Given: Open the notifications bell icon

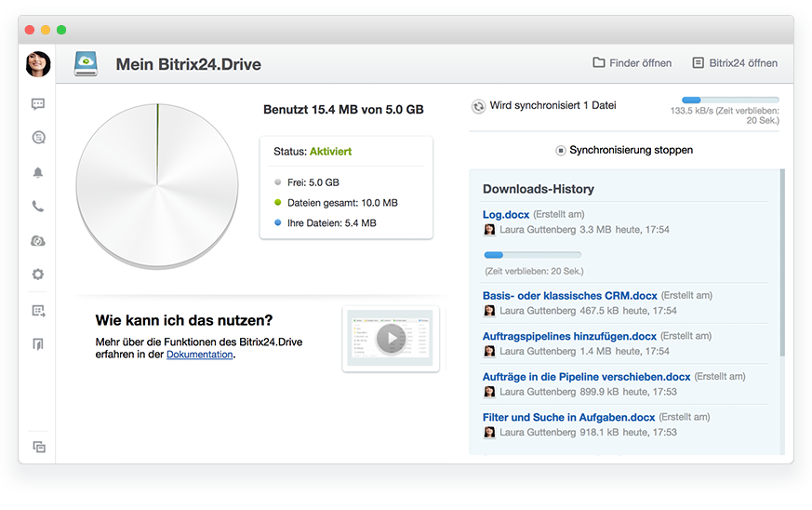Looking at the screenshot, I should click(38, 172).
